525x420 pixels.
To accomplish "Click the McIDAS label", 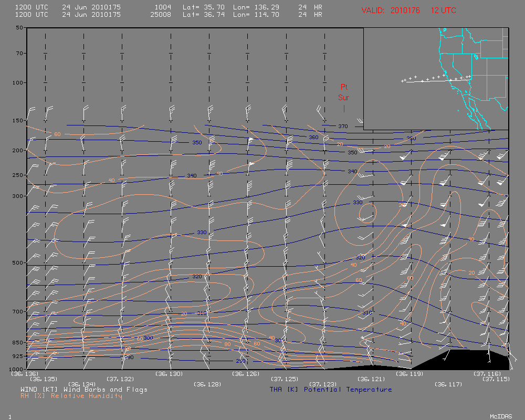I will pos(501,416).
